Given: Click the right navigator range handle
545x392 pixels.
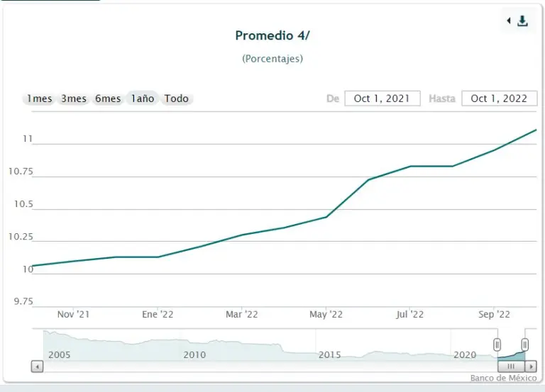Looking at the screenshot, I should coord(525,345).
